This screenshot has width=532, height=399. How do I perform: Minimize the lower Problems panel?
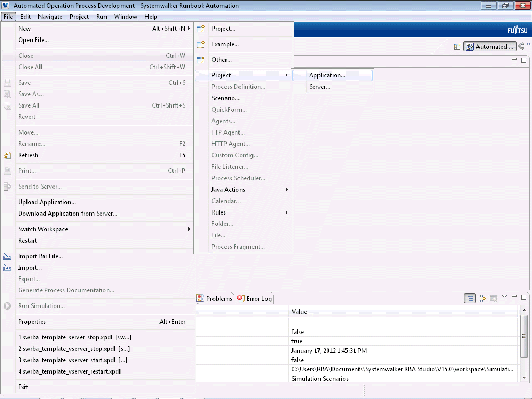[514, 296]
